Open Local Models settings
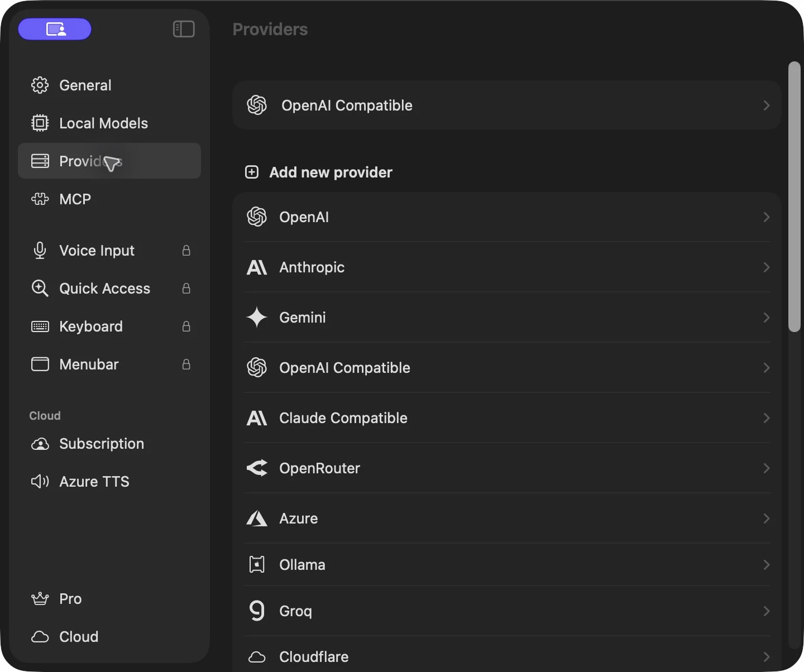This screenshot has height=672, width=804. [x=109, y=123]
